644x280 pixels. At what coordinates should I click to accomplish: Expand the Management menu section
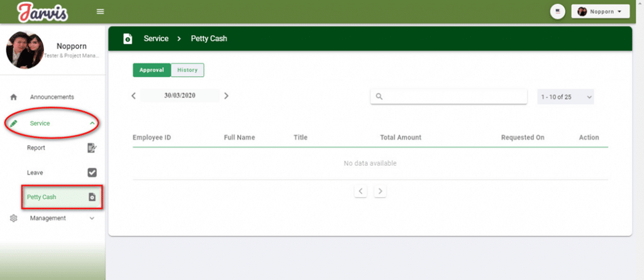pyautogui.click(x=92, y=218)
